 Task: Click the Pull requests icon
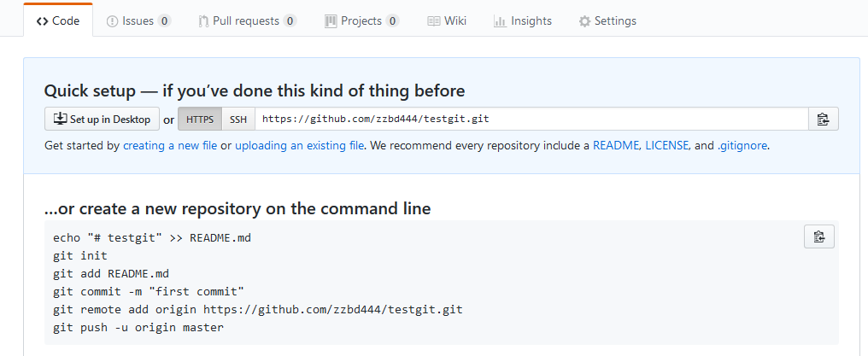click(x=203, y=21)
